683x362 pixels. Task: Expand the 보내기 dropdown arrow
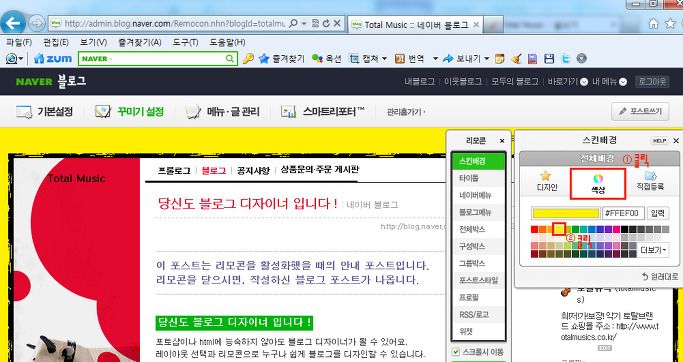487,58
